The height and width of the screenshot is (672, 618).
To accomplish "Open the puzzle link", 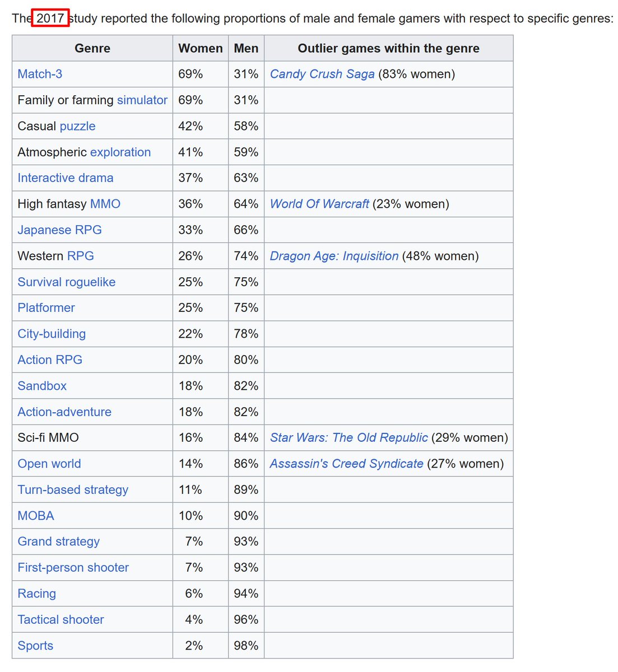I will pos(77,126).
